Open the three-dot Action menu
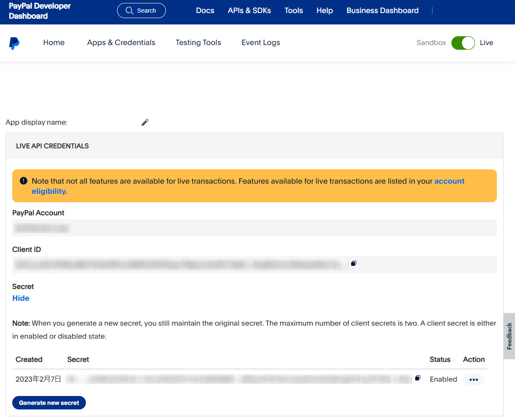 pos(474,380)
